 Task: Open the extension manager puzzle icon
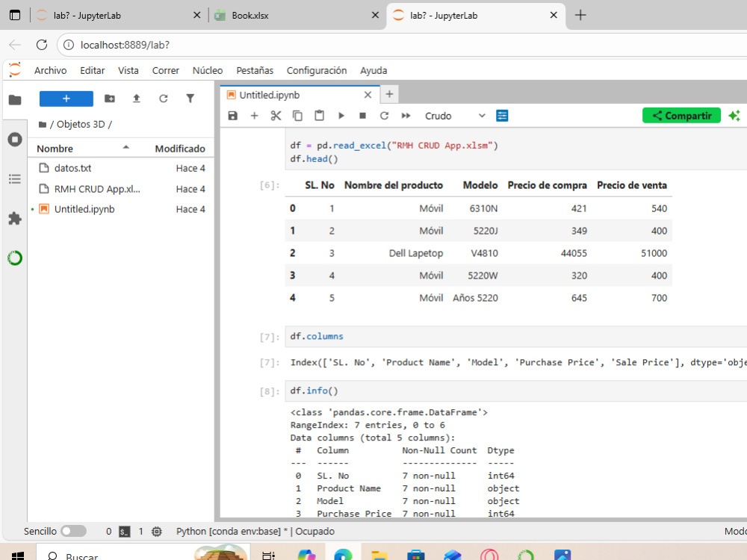15,219
